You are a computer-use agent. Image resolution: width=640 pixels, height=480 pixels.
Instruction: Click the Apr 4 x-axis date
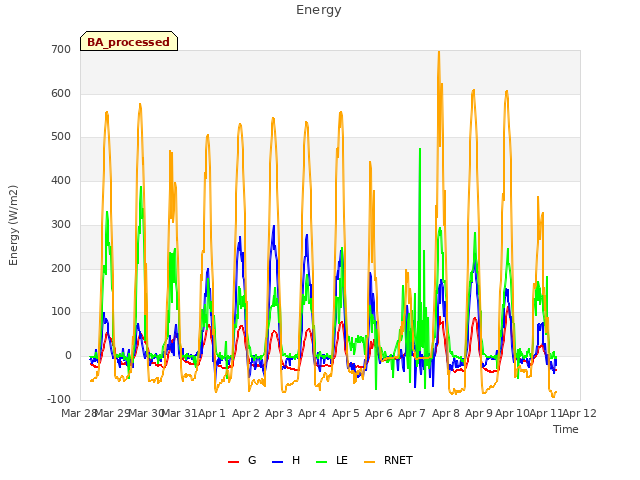312,413
